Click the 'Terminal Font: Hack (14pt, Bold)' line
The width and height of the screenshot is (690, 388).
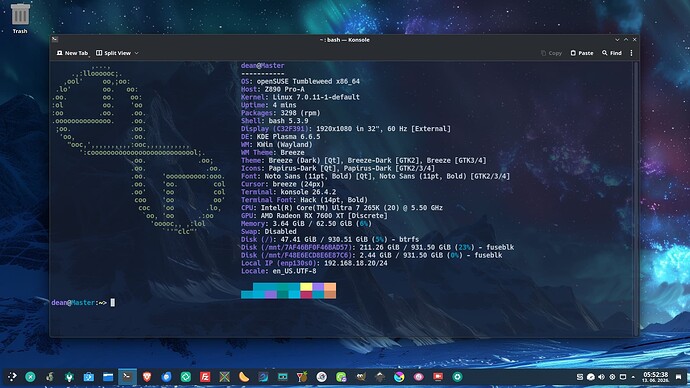pos(304,200)
